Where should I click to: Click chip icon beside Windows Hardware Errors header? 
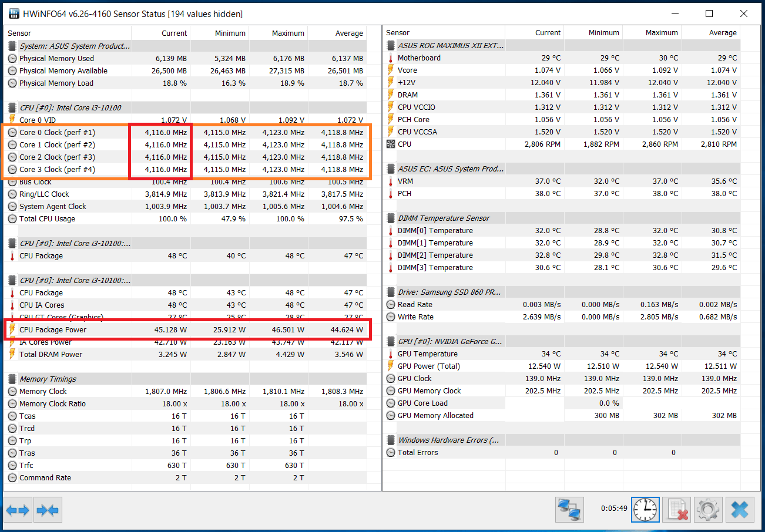(391, 440)
